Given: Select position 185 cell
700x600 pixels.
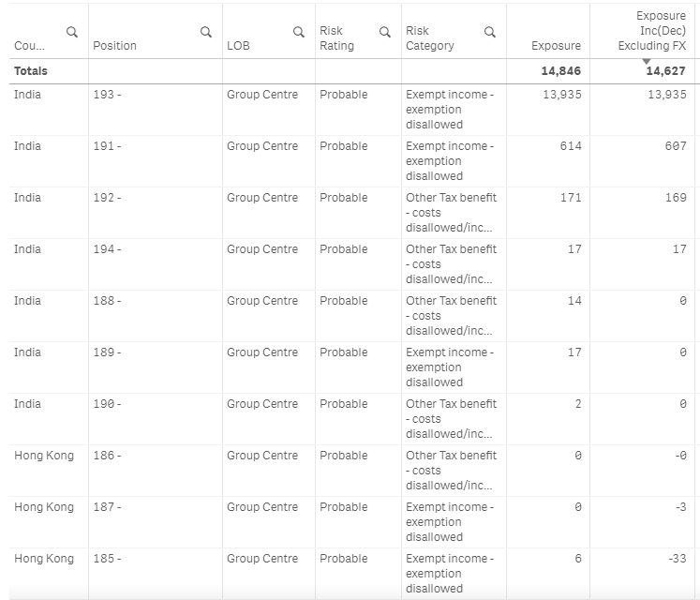Looking at the screenshot, I should 107,559.
